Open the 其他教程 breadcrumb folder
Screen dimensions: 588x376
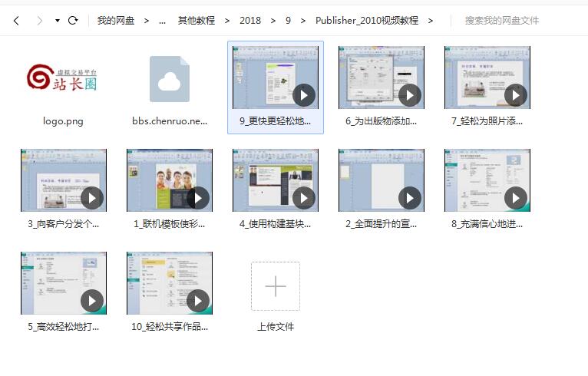click(196, 20)
